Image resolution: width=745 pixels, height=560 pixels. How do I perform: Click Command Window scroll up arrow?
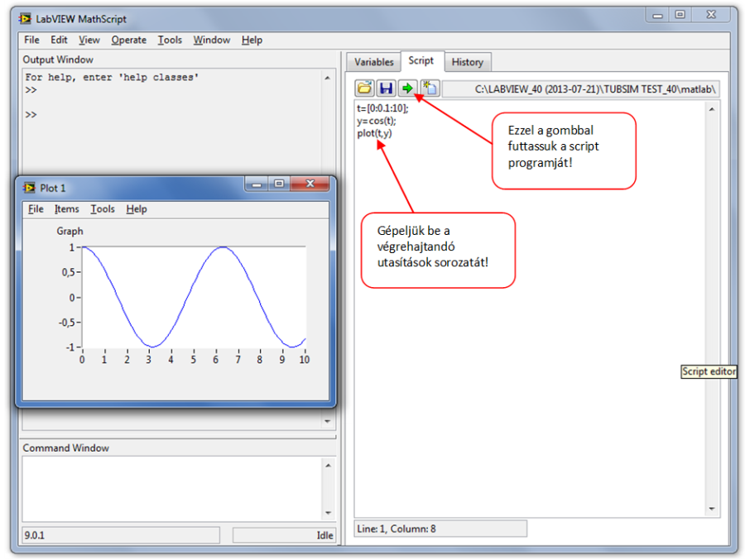click(329, 466)
